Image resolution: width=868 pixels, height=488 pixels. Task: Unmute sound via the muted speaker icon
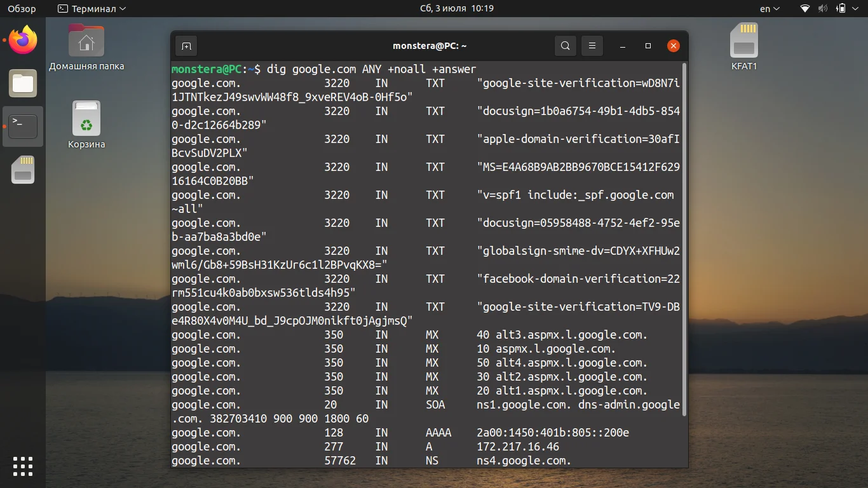(823, 8)
